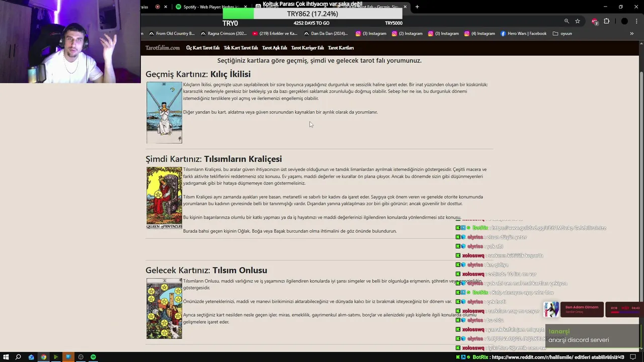The width and height of the screenshot is (644, 362).
Task: Open the (219) Erkekler ve Ka... YouTube bookmark
Action: point(275,34)
